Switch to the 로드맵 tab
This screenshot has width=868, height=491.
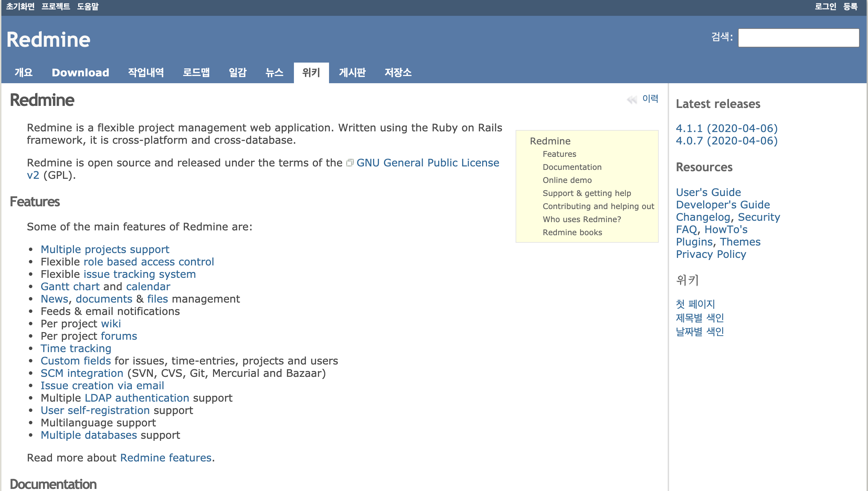(x=196, y=73)
